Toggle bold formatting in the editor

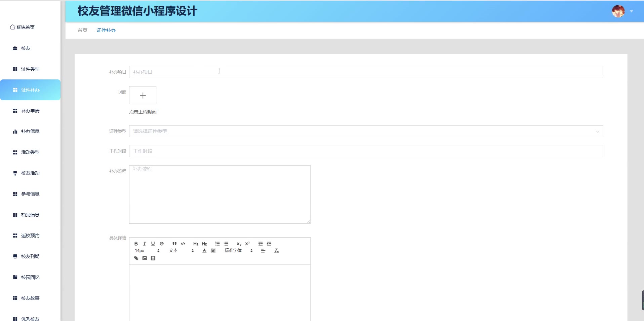point(136,244)
